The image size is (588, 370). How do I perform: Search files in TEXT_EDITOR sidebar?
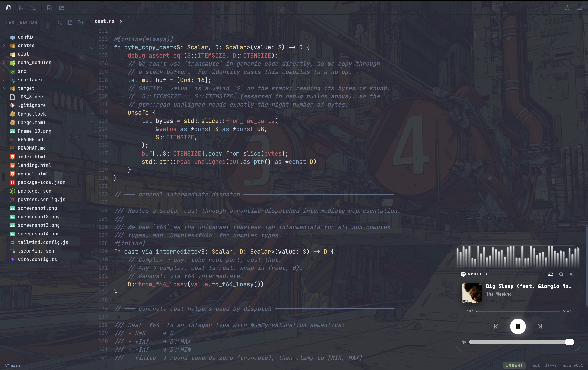(60, 23)
